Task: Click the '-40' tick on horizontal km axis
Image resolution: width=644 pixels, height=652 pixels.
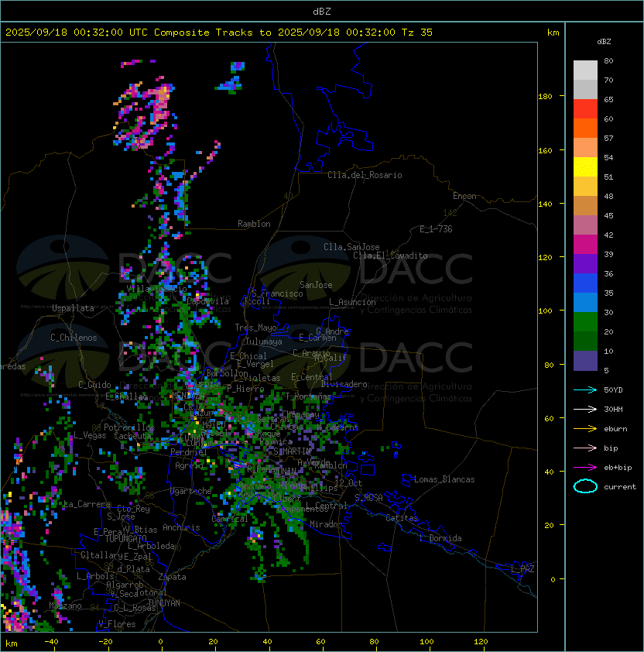Action: [52, 642]
